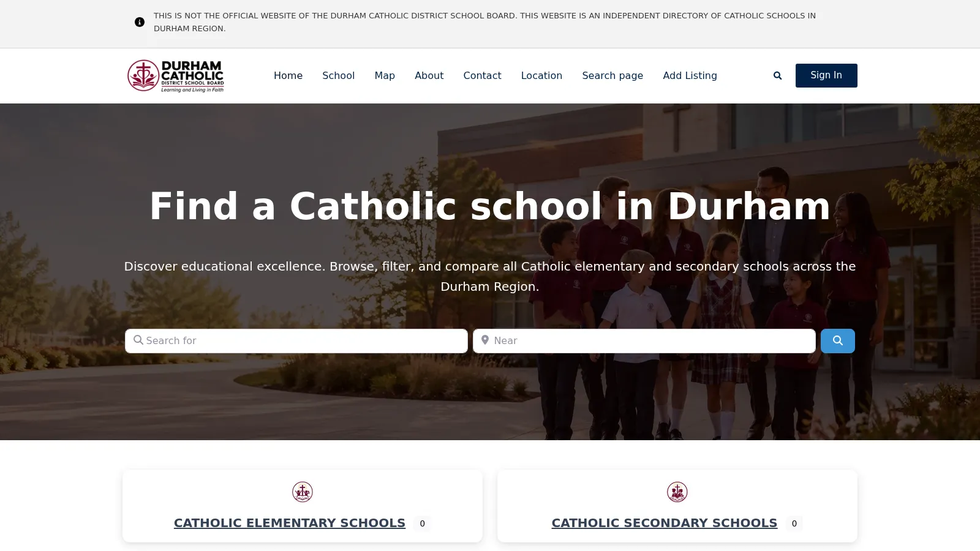Focus the Search for input field

click(296, 341)
